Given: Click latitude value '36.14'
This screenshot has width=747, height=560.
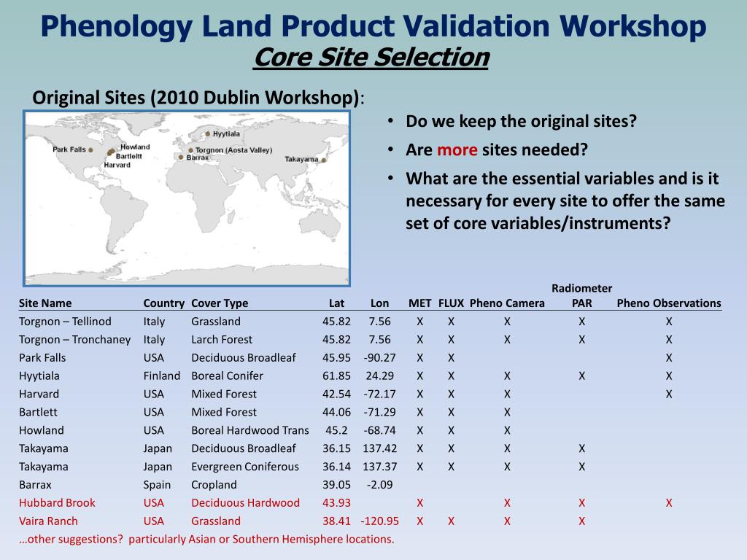Looking at the screenshot, I should (336, 467).
